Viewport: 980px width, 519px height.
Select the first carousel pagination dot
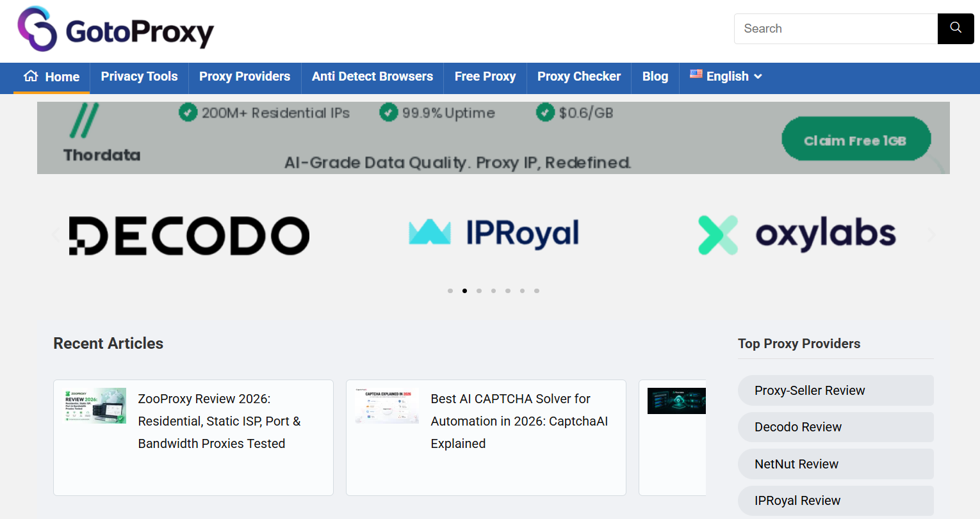450,291
